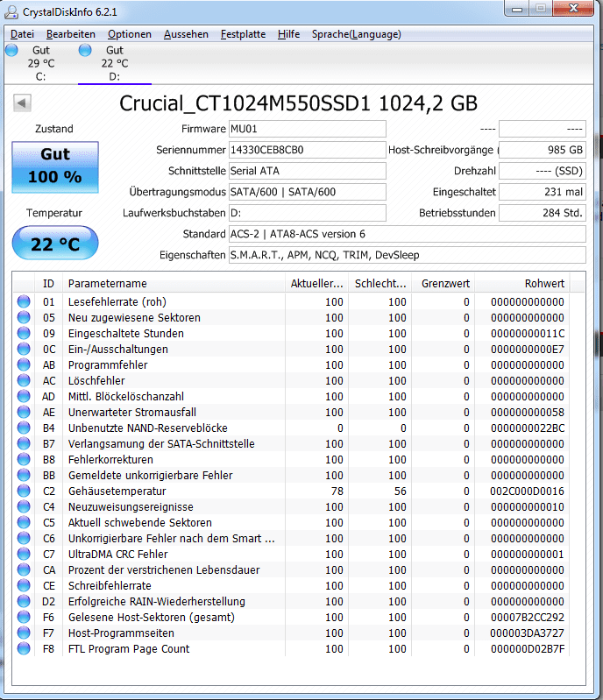Click the status orb for Fehlerkorrekturen
The width and height of the screenshot is (603, 700).
(24, 459)
